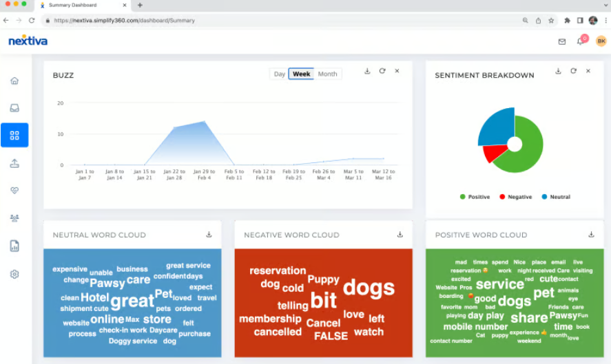
Task: Click the peak point at Jan 29 to Feb 4
Action: pyautogui.click(x=204, y=122)
